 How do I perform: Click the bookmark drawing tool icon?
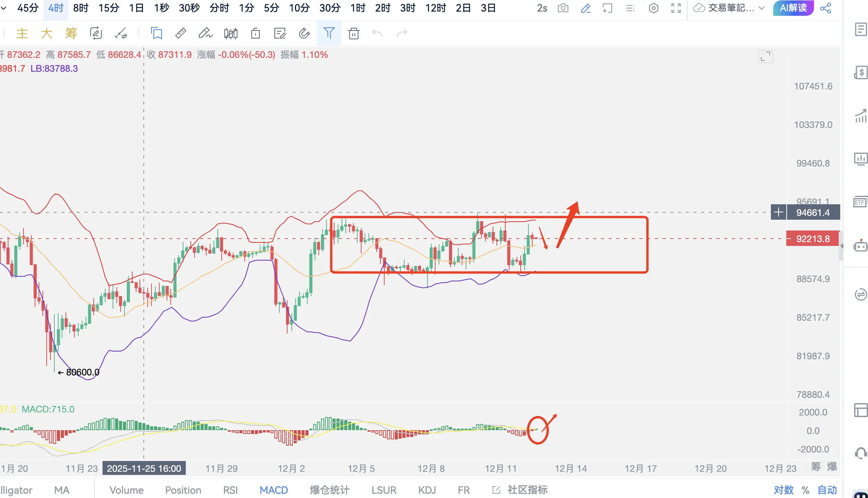[x=156, y=34]
